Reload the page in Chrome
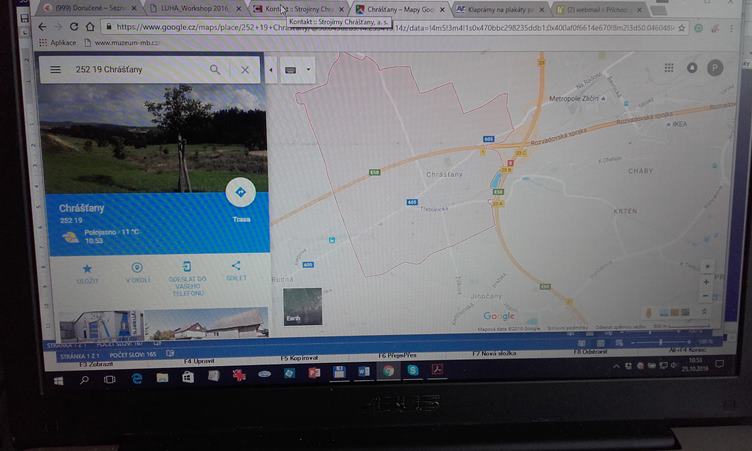 74,27
